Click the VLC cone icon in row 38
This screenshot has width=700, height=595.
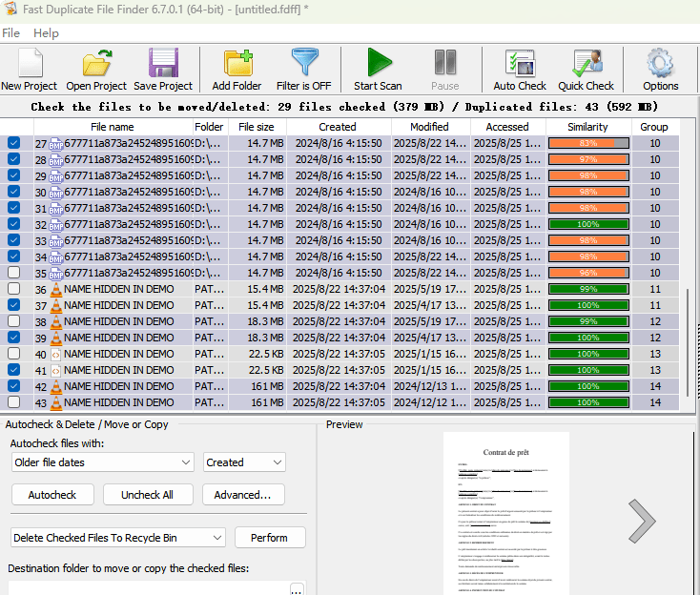(x=56, y=322)
